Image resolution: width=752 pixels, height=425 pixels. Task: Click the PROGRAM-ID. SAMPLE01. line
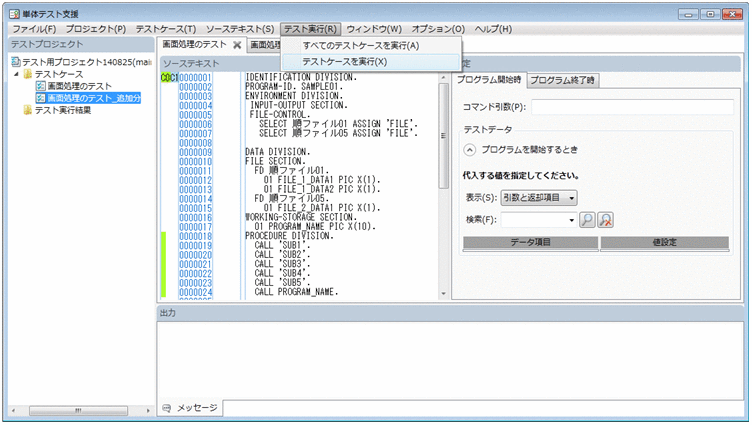click(294, 86)
